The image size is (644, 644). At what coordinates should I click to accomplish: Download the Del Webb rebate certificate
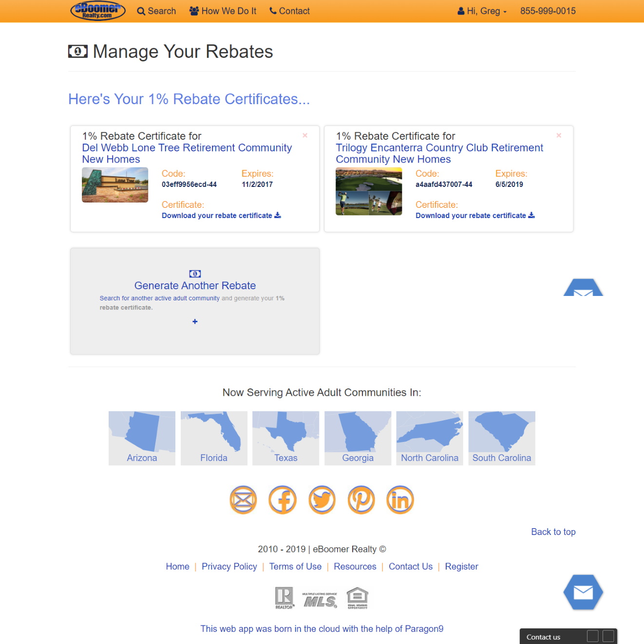coord(221,216)
